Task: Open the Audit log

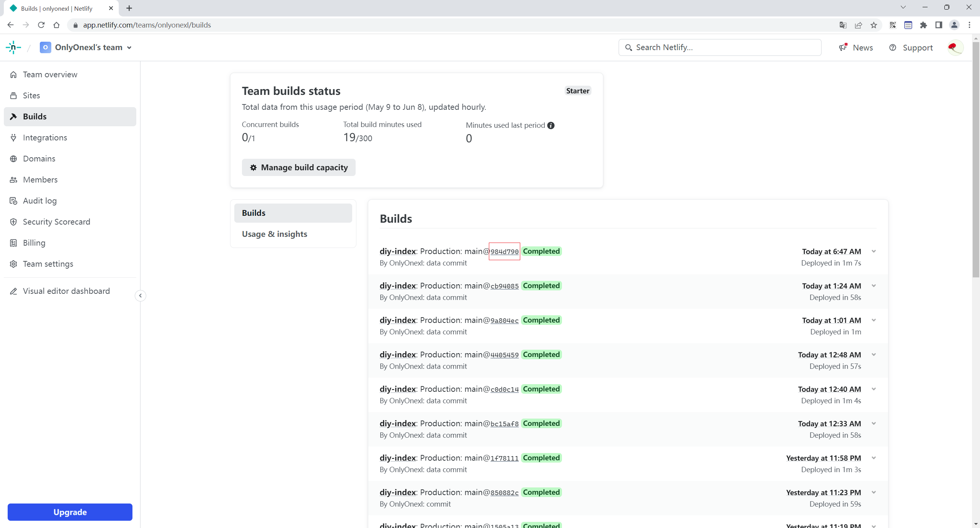Action: [70, 201]
